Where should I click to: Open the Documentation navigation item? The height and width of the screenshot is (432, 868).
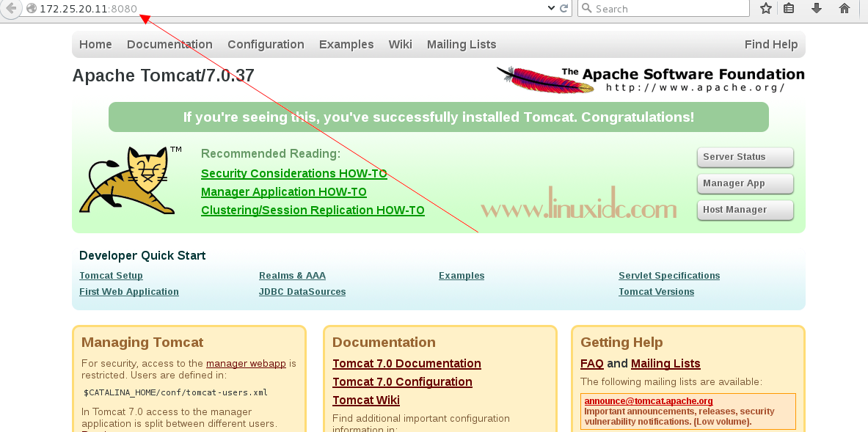pyautogui.click(x=169, y=44)
